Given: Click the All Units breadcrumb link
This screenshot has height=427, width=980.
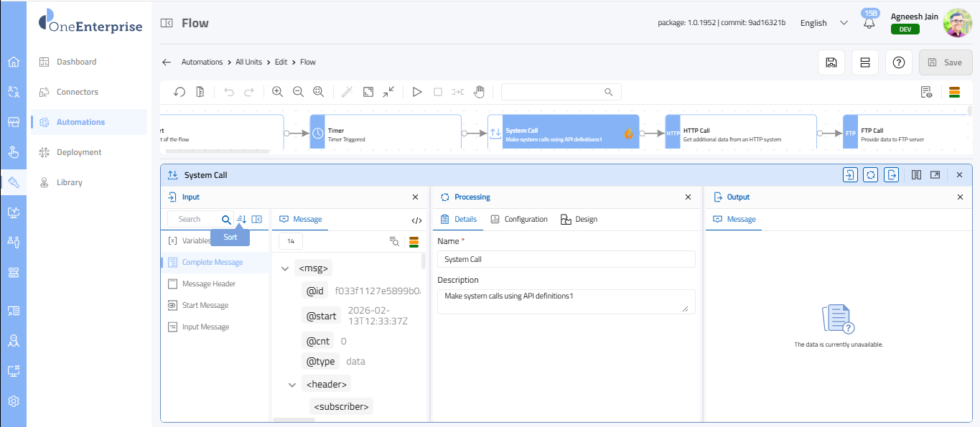Looking at the screenshot, I should [248, 62].
